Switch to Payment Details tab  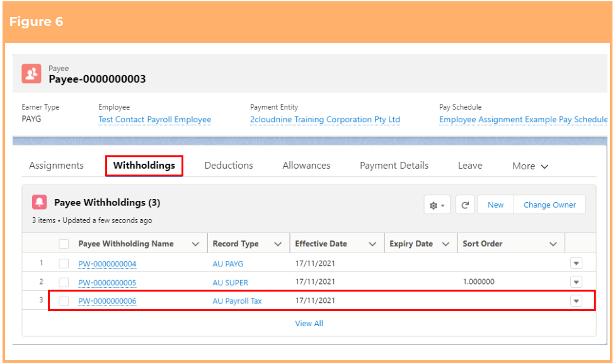tap(394, 166)
